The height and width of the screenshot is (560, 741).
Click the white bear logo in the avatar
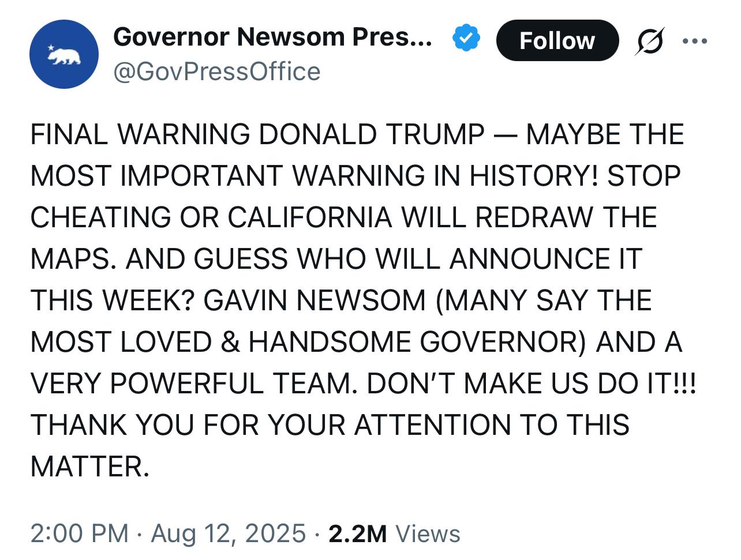coord(66,57)
